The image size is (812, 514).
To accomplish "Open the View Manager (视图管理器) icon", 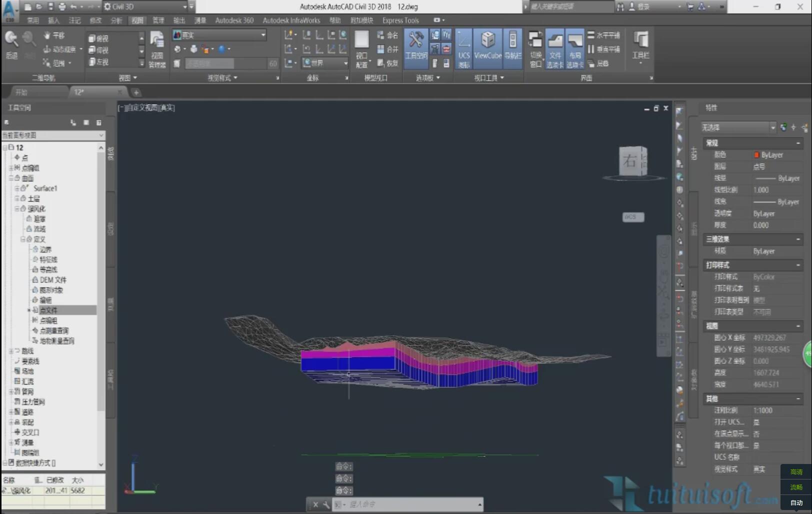I will coord(157,48).
